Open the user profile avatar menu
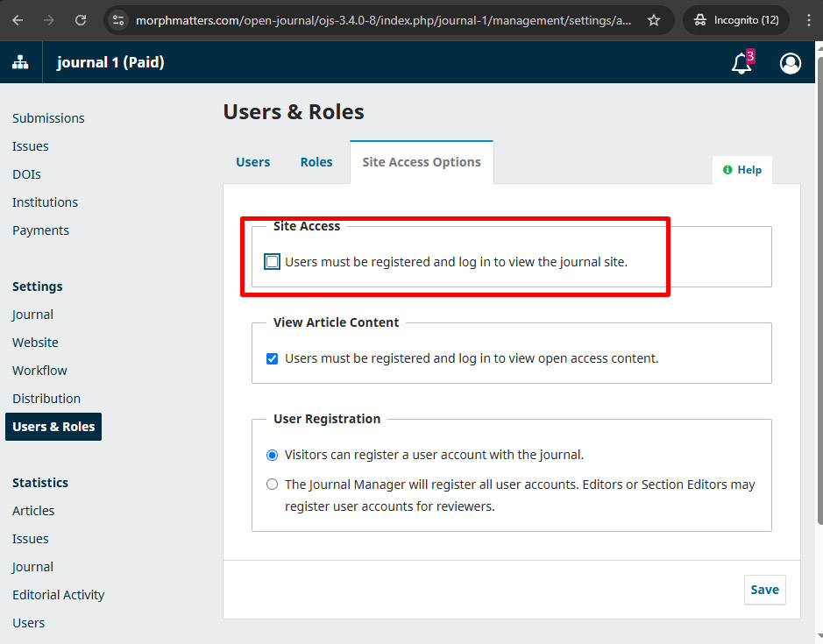 click(790, 63)
